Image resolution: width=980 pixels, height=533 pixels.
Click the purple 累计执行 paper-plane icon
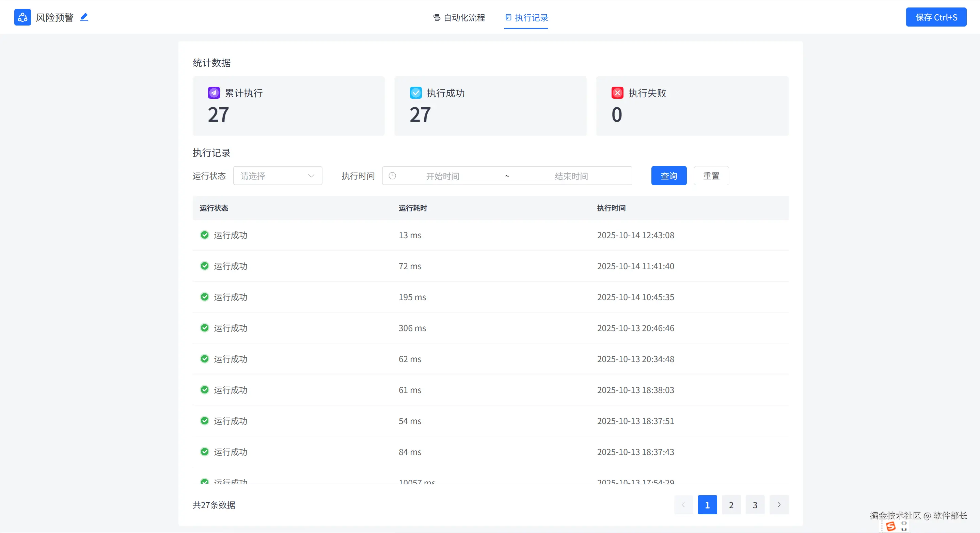(x=214, y=93)
